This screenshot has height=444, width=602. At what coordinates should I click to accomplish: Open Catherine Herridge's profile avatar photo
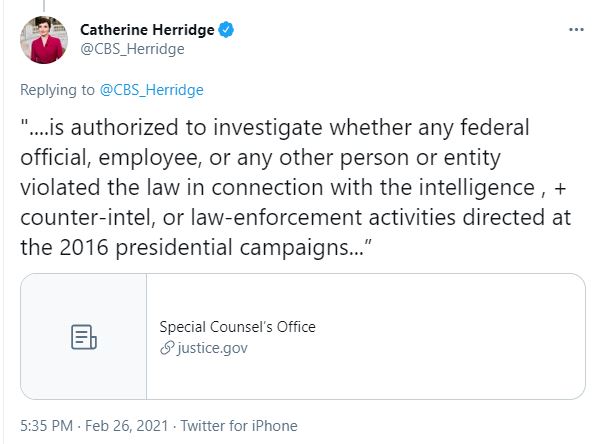tap(44, 40)
